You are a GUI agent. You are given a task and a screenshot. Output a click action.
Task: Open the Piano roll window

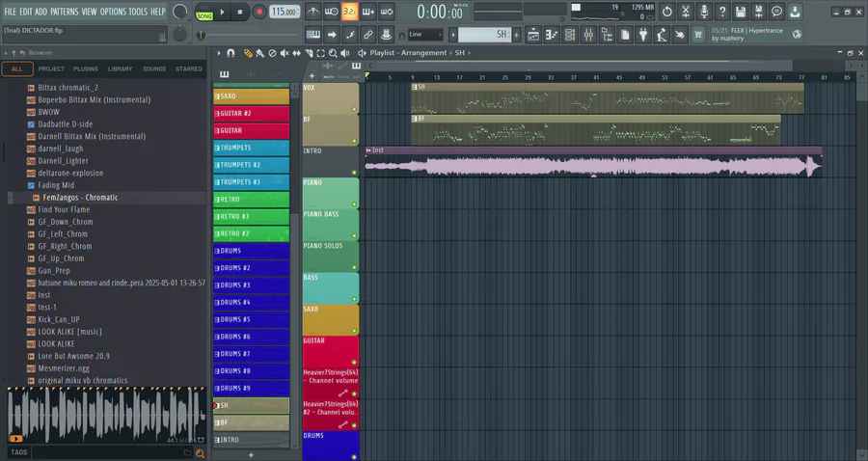tap(552, 35)
